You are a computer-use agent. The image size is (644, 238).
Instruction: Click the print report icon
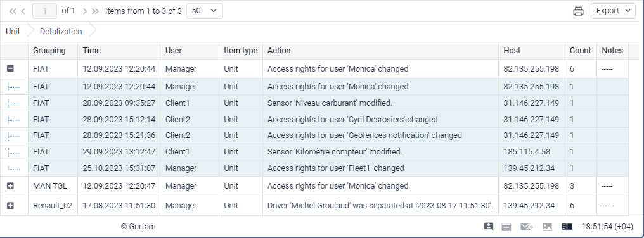[x=578, y=11]
